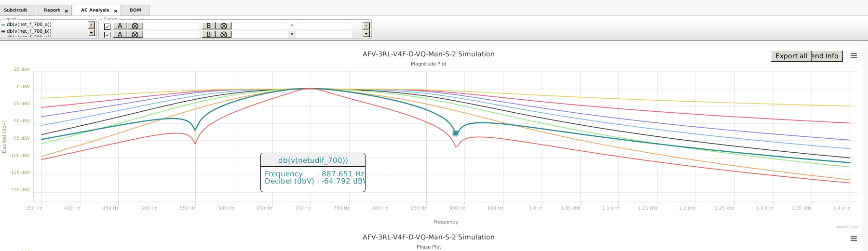
Task: Clear cursor A in the first row
Action: 135,26
